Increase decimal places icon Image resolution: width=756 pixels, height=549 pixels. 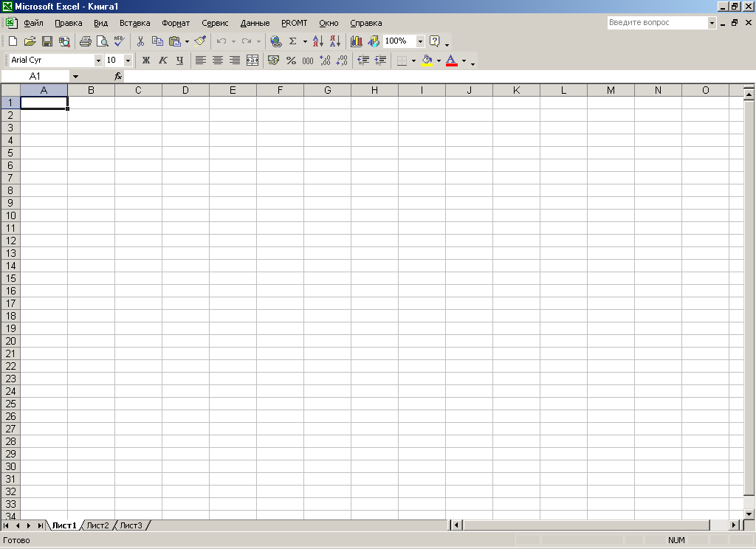pos(325,61)
